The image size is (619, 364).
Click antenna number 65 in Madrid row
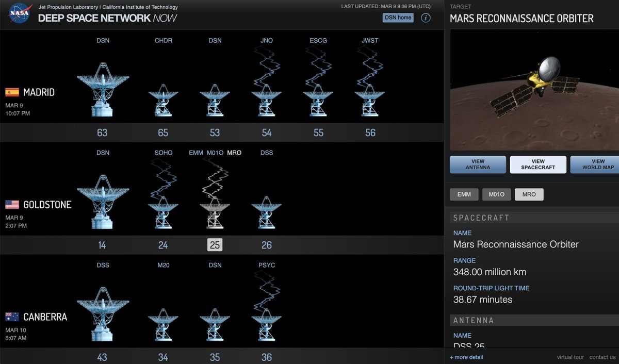click(163, 133)
